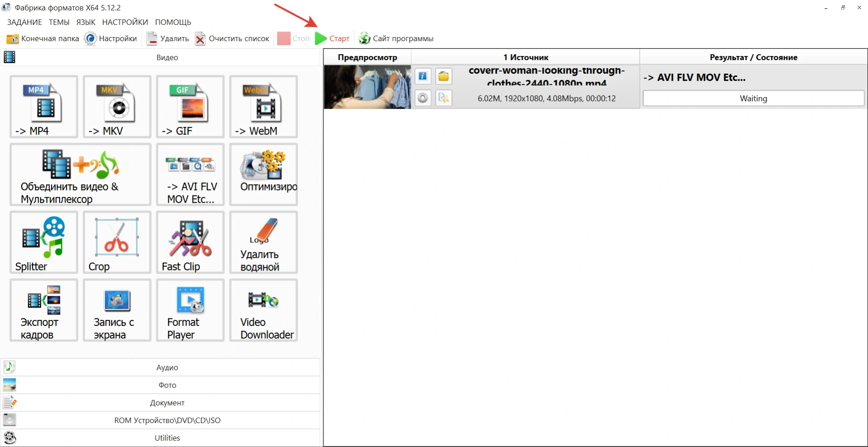The image size is (868, 447).
Task: Expand the Фото category panel
Action: coord(167,385)
